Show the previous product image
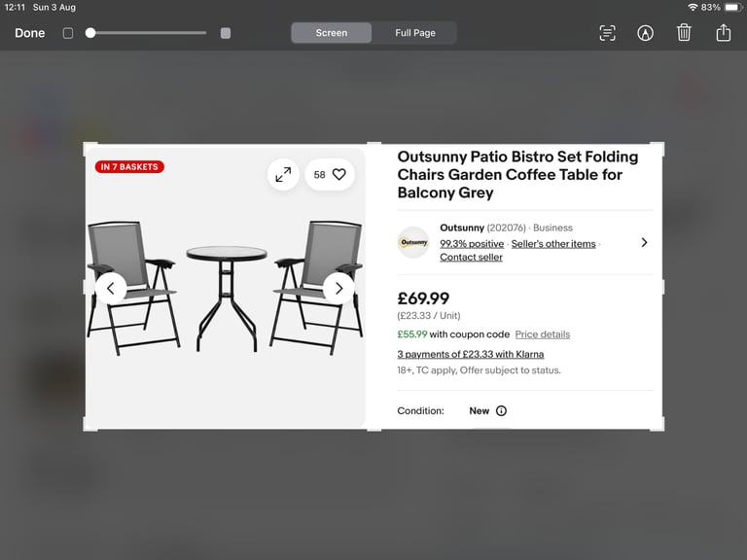747x560 pixels. pyautogui.click(x=111, y=288)
